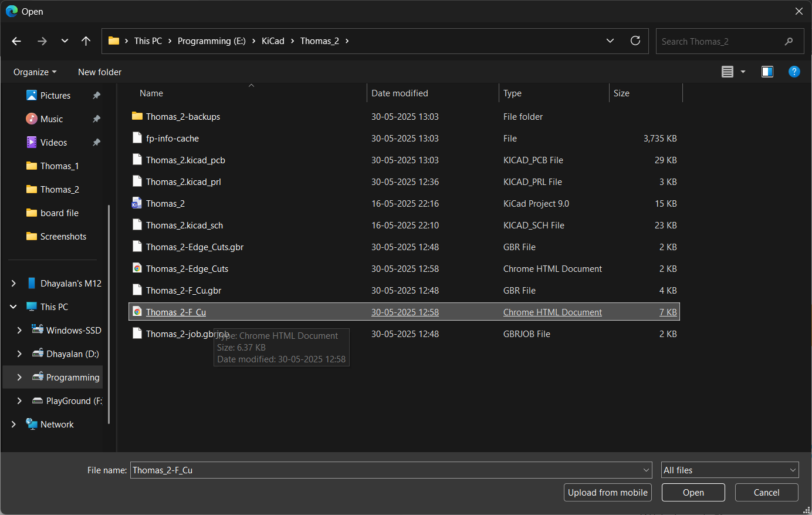
Task: Select Network in the sidebar
Action: [57, 424]
